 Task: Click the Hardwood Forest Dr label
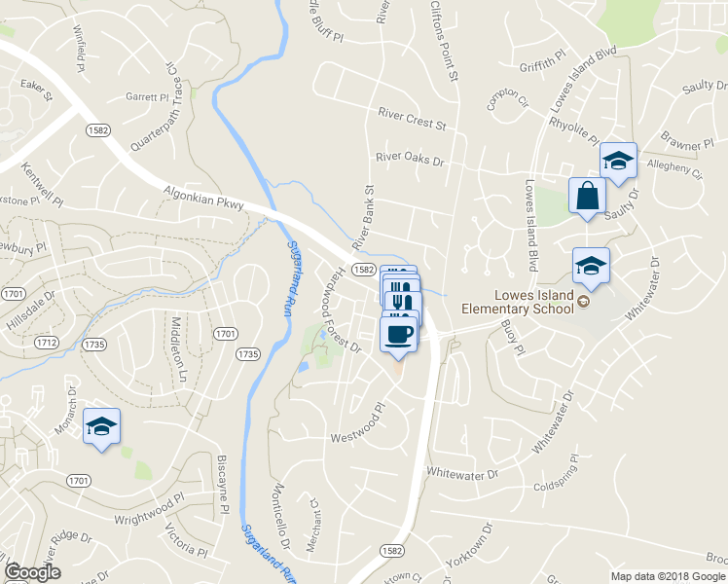(x=342, y=310)
